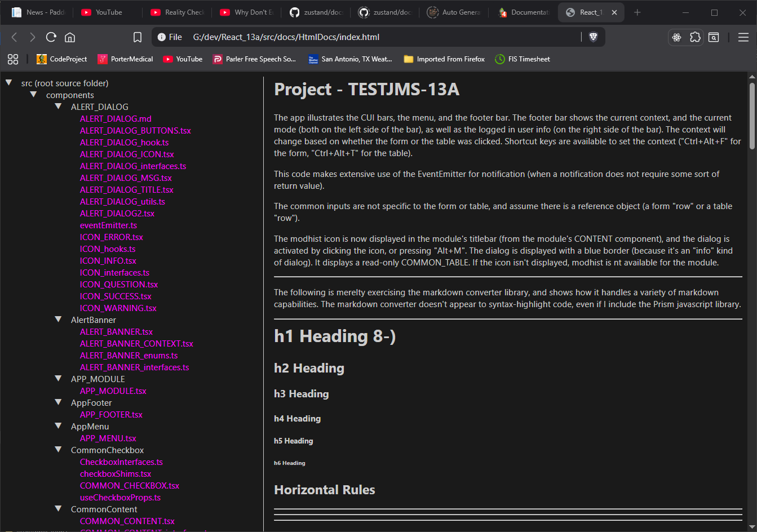Switch to the YouTube tab
Image resolution: width=757 pixels, height=532 pixels.
(x=107, y=12)
